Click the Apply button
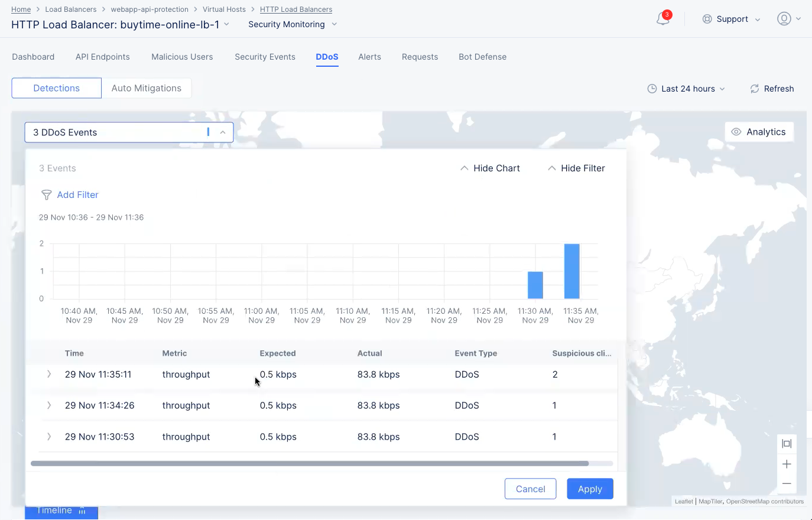The image size is (812, 520). click(x=589, y=489)
